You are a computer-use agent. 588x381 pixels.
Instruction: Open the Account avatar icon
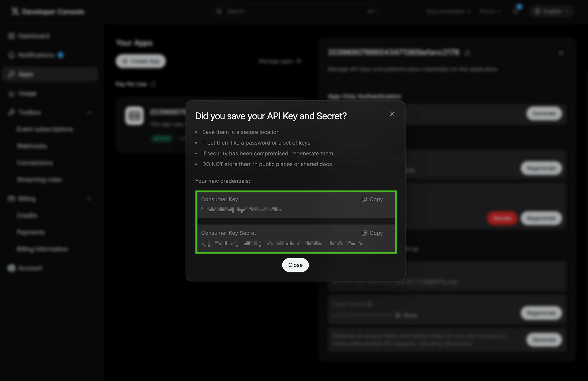point(12,268)
